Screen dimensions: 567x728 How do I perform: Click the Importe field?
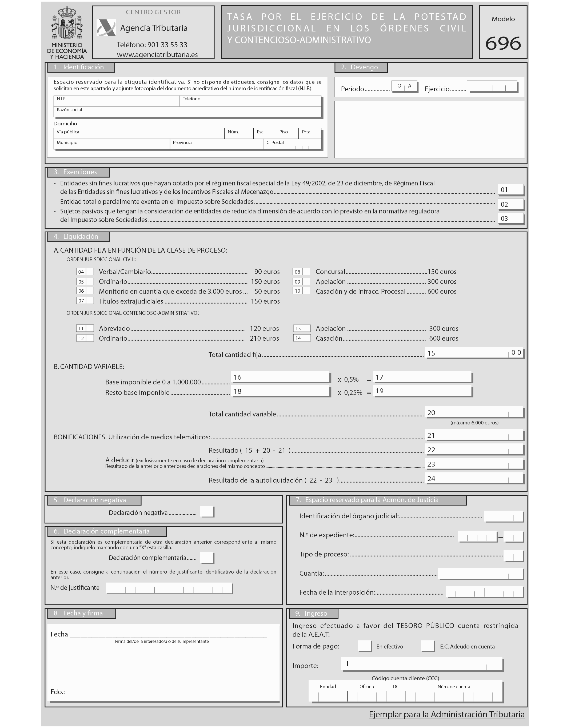click(428, 664)
